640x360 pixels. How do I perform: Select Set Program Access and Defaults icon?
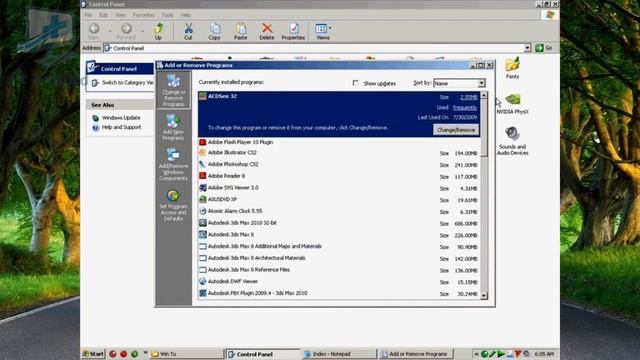(173, 205)
